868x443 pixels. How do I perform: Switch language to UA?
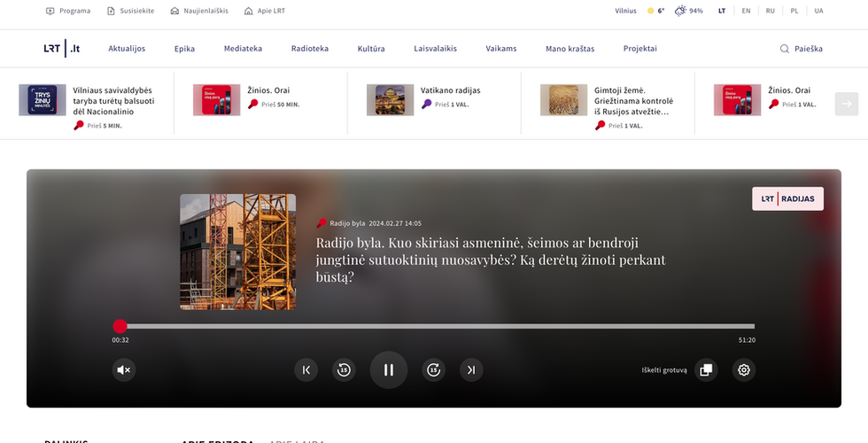coord(818,11)
